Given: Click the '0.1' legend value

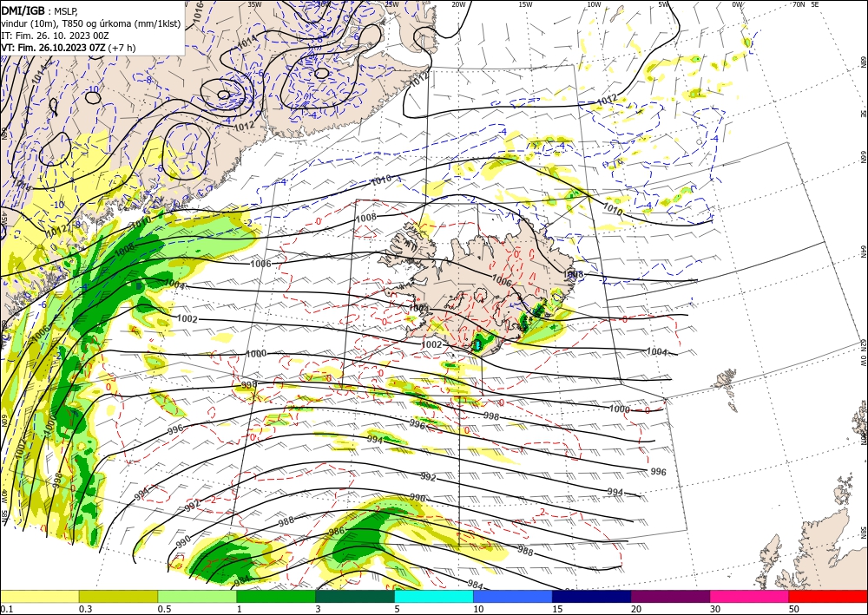Looking at the screenshot, I should pyautogui.click(x=5, y=609).
